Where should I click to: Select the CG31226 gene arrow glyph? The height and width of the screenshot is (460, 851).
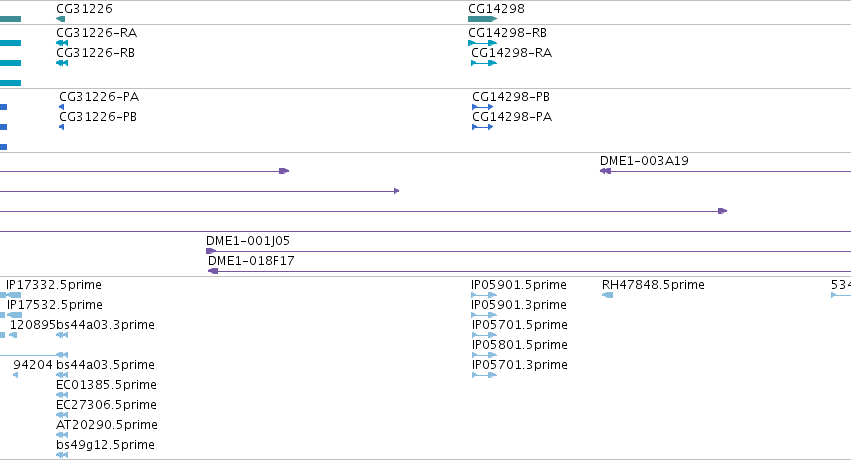pyautogui.click(x=60, y=19)
